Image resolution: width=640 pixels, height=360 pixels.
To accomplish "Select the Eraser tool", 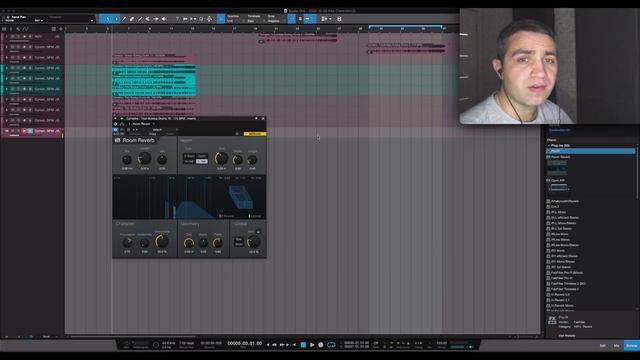I will click(x=132, y=19).
